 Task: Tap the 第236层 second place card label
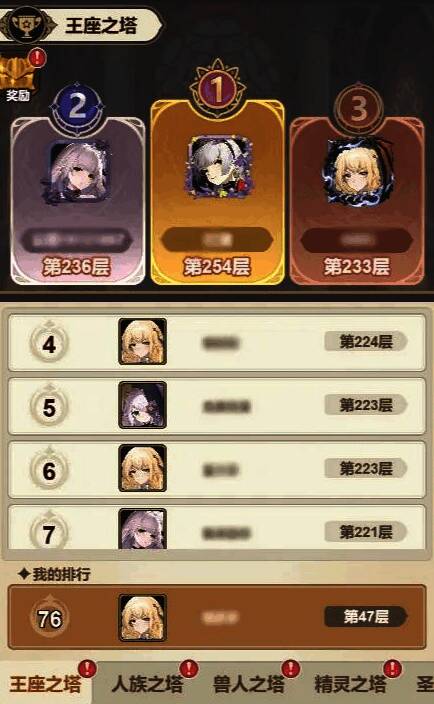coord(77,267)
